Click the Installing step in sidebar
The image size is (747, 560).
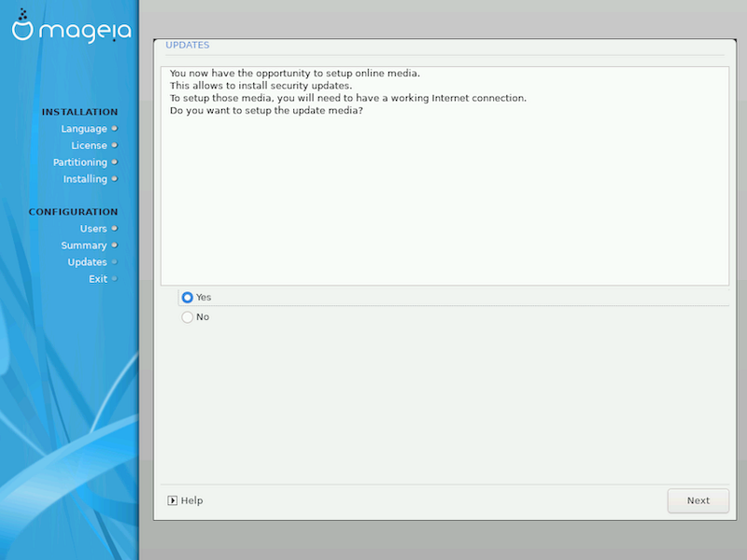[85, 178]
